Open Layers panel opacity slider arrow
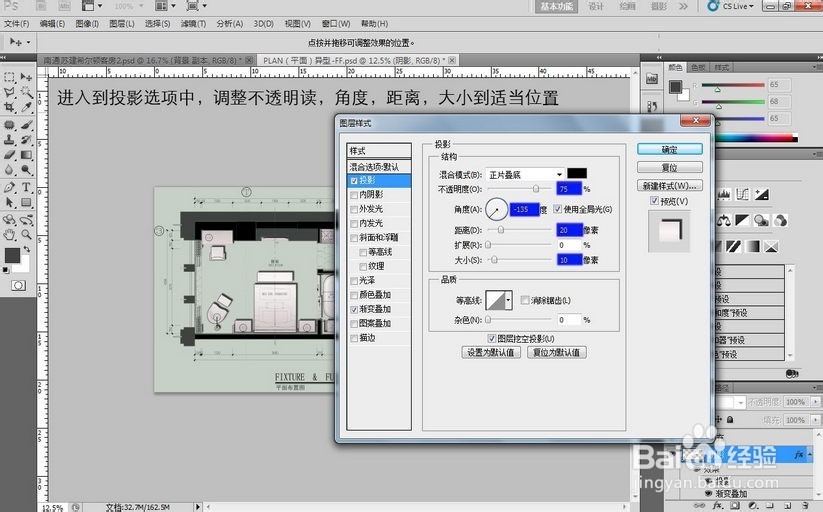 [x=815, y=402]
